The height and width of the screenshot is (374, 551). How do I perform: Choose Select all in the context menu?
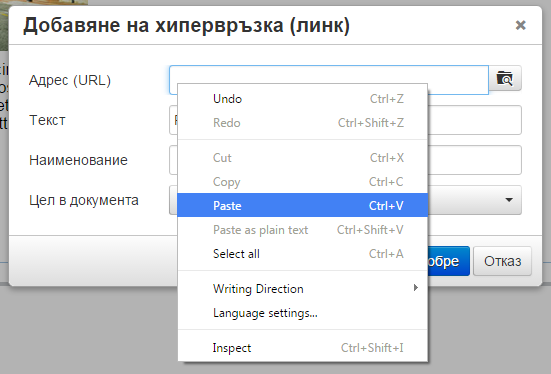[303, 253]
